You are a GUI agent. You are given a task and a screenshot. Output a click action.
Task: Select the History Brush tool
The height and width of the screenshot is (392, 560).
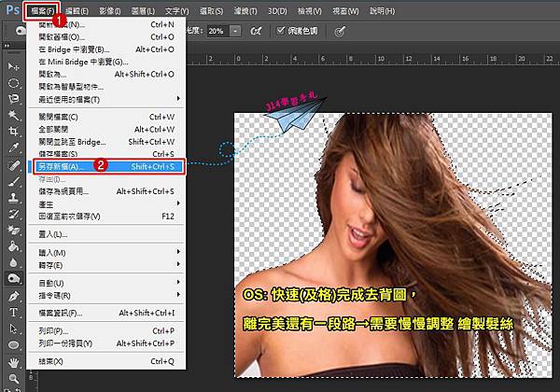tap(14, 214)
